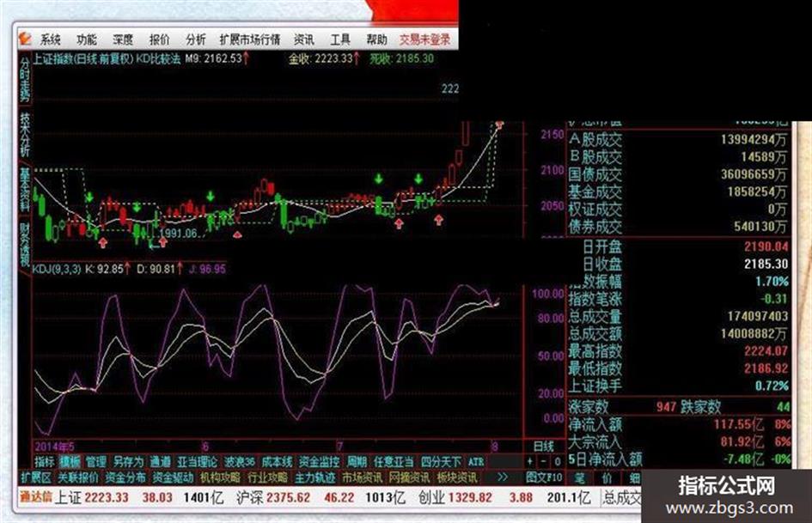Open the 扩展市场行情 menu
The width and height of the screenshot is (812, 523).
click(250, 40)
